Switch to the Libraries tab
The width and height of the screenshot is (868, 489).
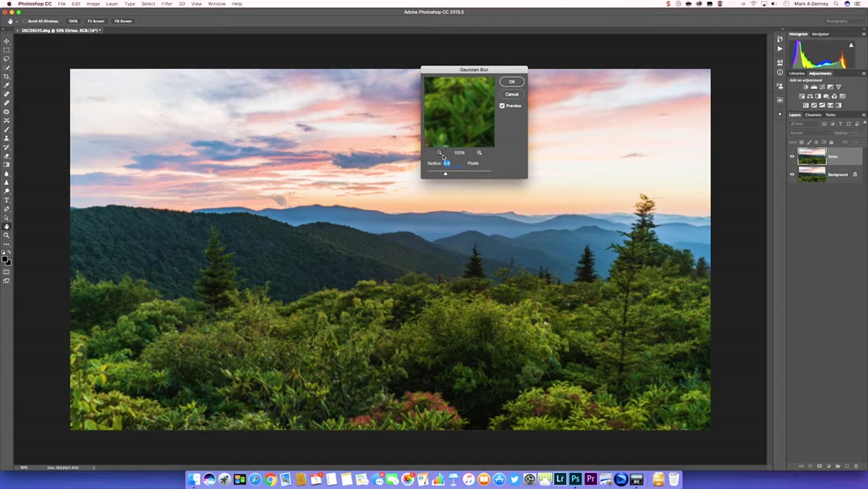pos(797,73)
